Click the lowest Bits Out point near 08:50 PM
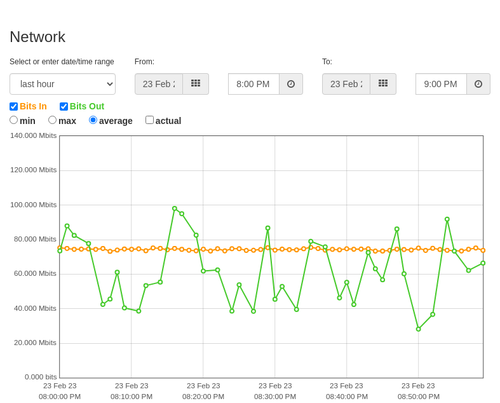The height and width of the screenshot is (403, 500). (x=418, y=329)
